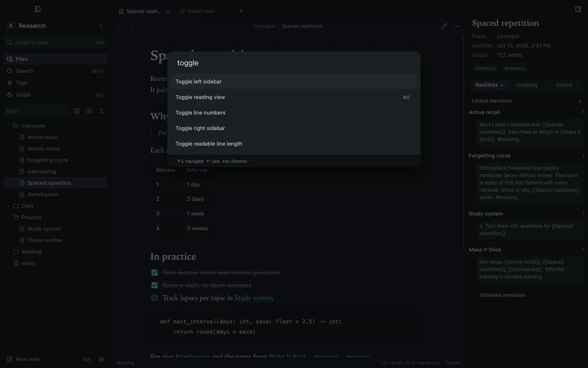Open Search in sidebar
This screenshot has width=588, height=368.
(x=55, y=71)
